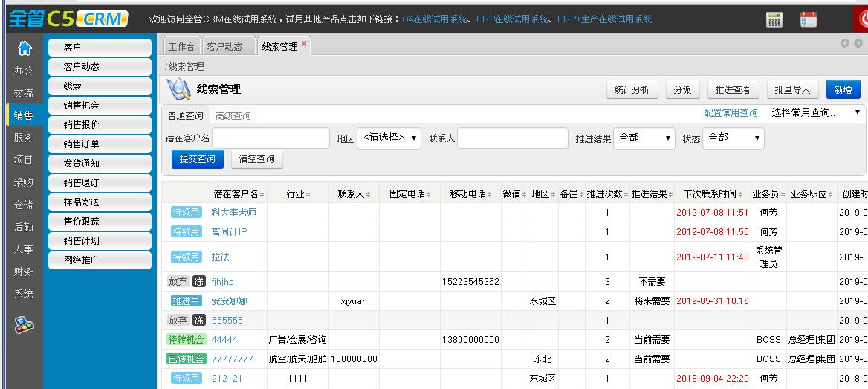This screenshot has height=389, width=868.
Task: Open 财务 module in sidebar
Action: (23, 271)
